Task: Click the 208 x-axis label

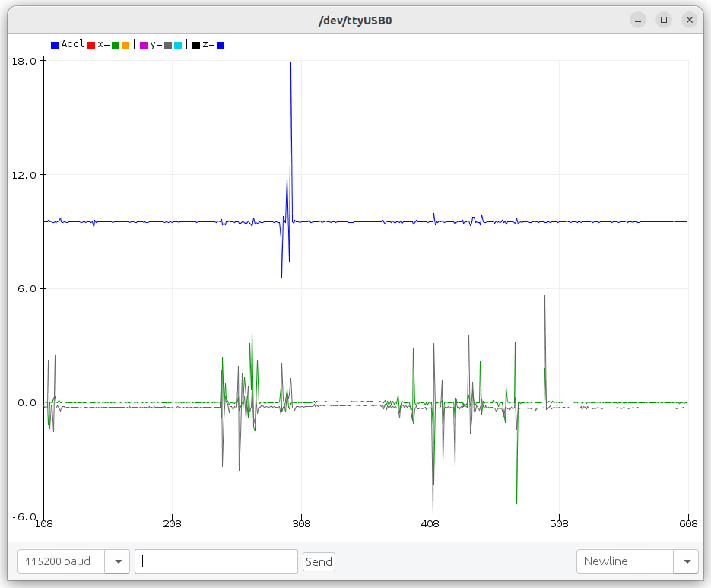Action: 173,524
